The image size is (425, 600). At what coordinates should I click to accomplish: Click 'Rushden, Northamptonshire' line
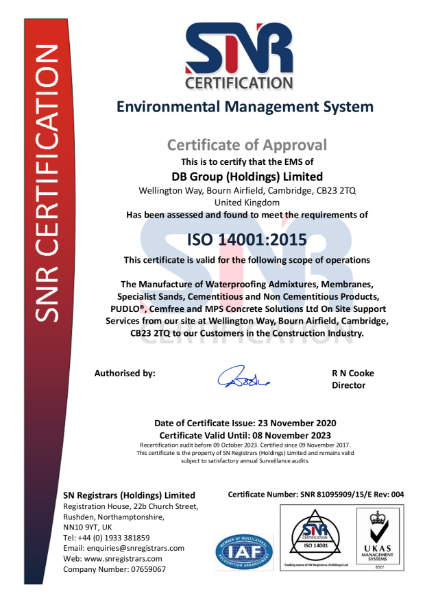(114, 517)
